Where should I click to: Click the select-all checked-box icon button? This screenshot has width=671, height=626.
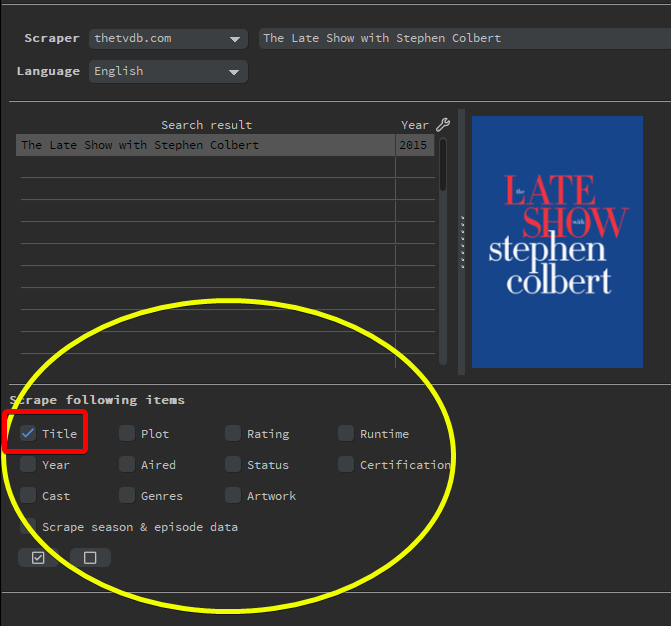(x=38, y=558)
